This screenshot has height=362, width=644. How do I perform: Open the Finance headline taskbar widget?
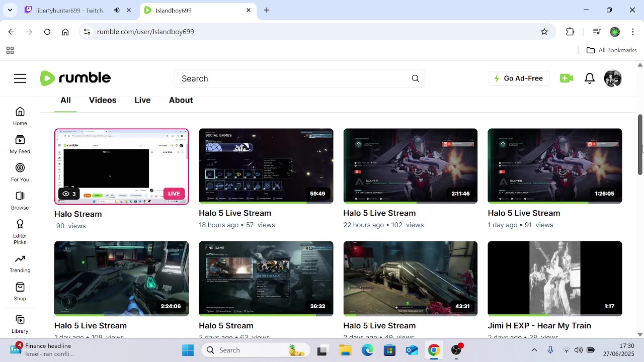[43, 350]
